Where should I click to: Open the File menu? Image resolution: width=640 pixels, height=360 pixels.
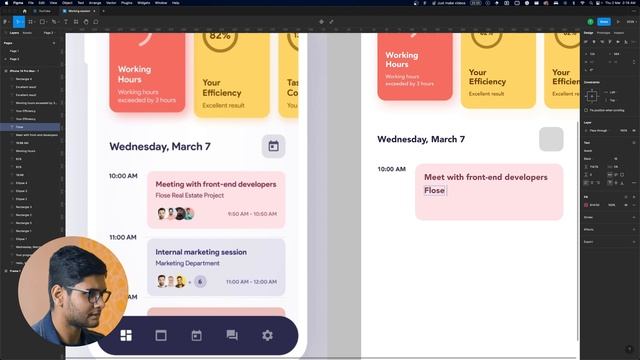click(x=31, y=3)
